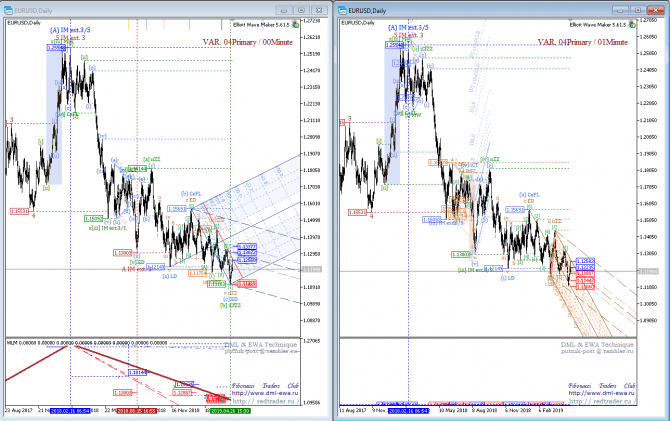Maximize the 01Minute EURUSD chart window

[x=638, y=10]
